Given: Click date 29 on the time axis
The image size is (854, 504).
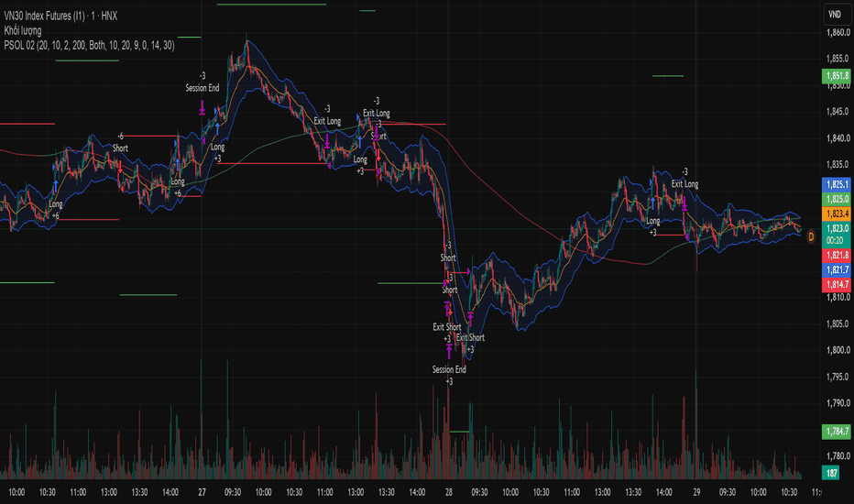Looking at the screenshot, I should click(x=696, y=492).
